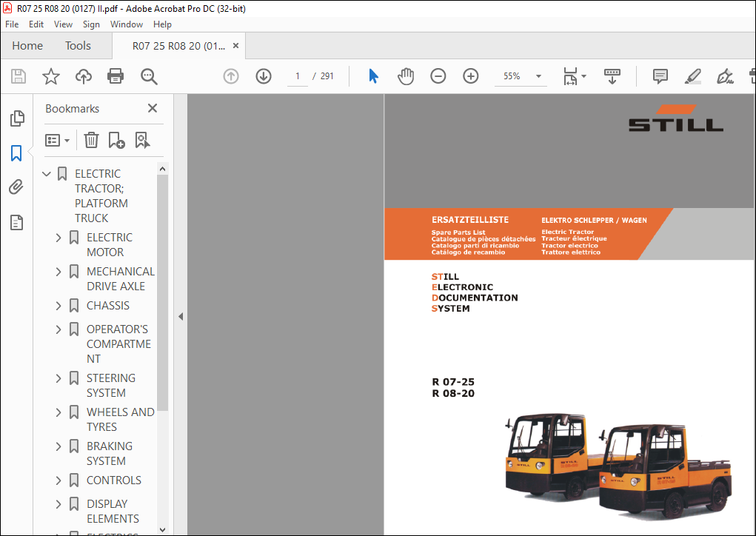
Task: Toggle the Bookmarks panel icon
Action: 16,153
